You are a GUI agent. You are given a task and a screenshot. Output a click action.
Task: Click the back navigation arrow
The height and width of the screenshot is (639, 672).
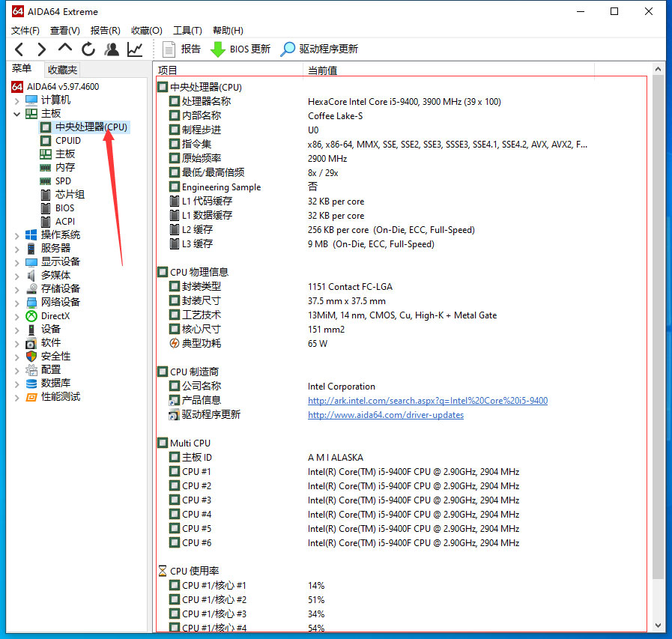(x=18, y=49)
